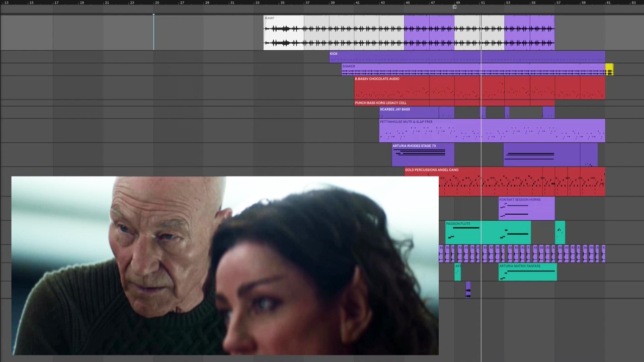Click bar 29 on the timeline ruler
The image size is (644, 362).
click(x=207, y=3)
